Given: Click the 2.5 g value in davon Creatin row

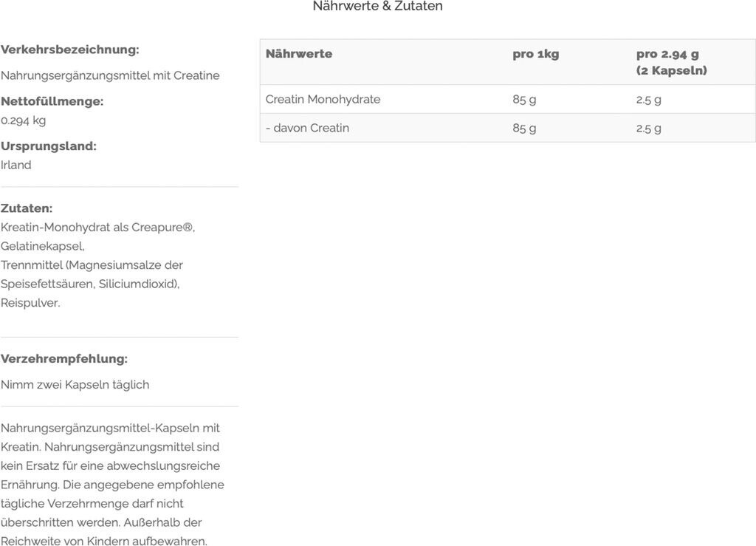Looking at the screenshot, I should click(x=648, y=129).
